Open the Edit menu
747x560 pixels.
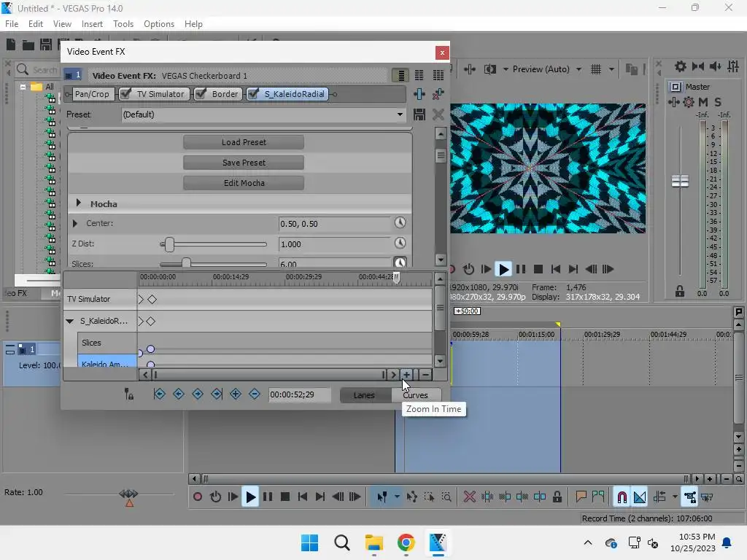pos(36,24)
